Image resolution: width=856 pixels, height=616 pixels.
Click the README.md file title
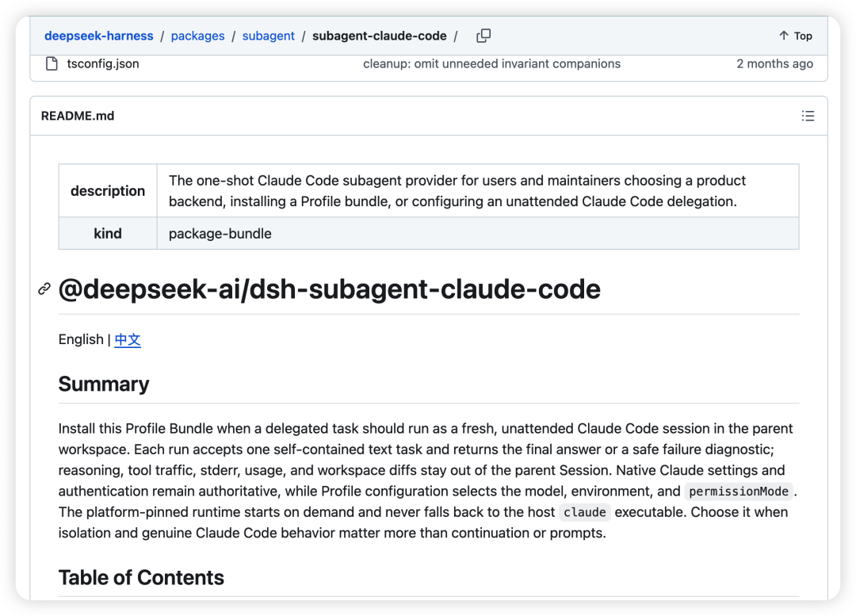[x=78, y=116]
